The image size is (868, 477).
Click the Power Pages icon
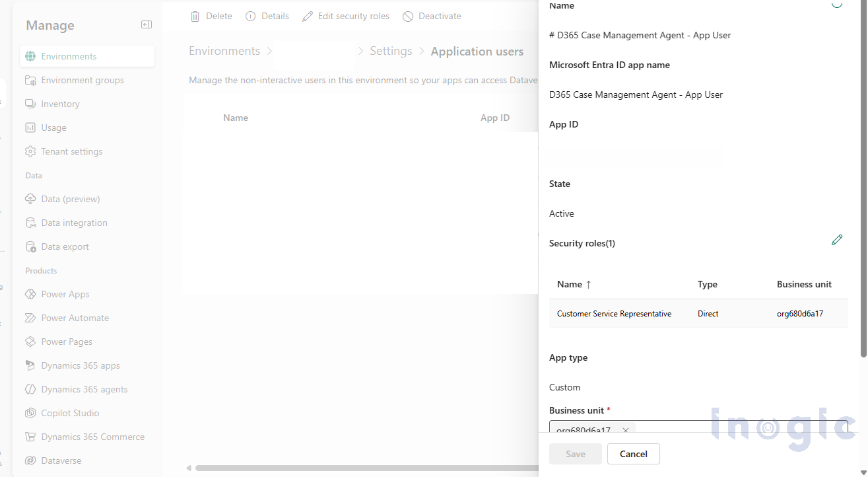pyautogui.click(x=30, y=342)
